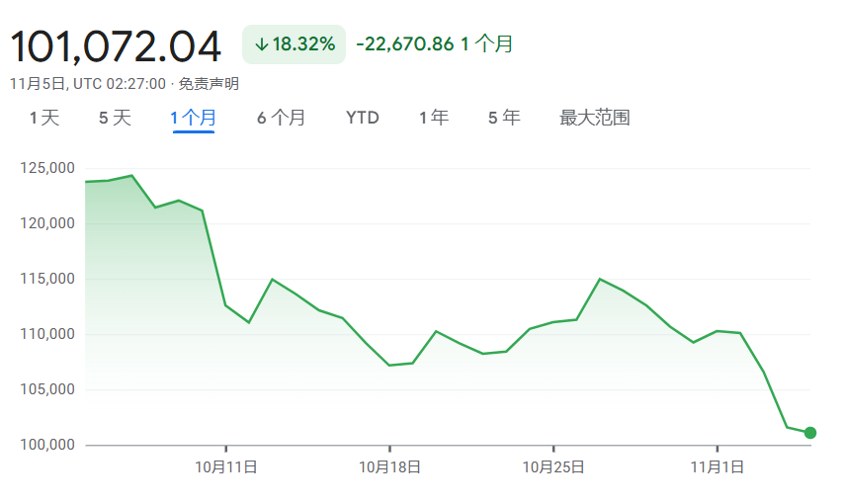Viewport: 844px width, 504px height.
Task: Switch chart to YTD range
Action: tap(362, 119)
